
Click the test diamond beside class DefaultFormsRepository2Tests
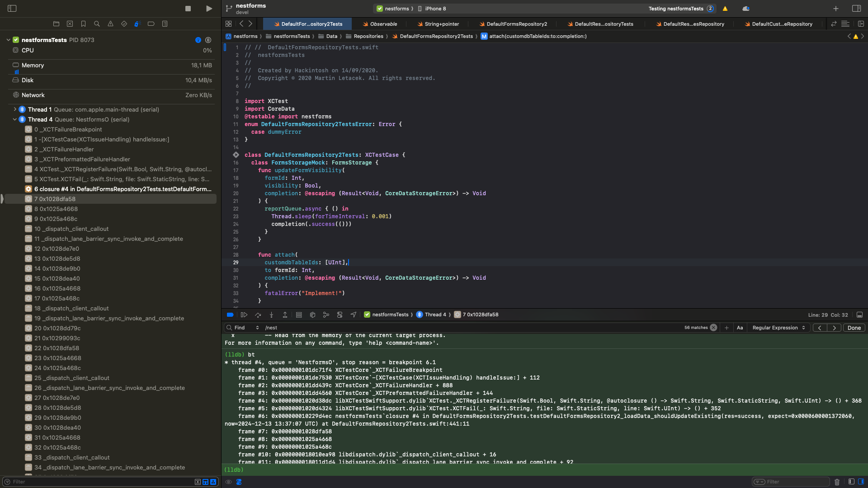point(236,155)
